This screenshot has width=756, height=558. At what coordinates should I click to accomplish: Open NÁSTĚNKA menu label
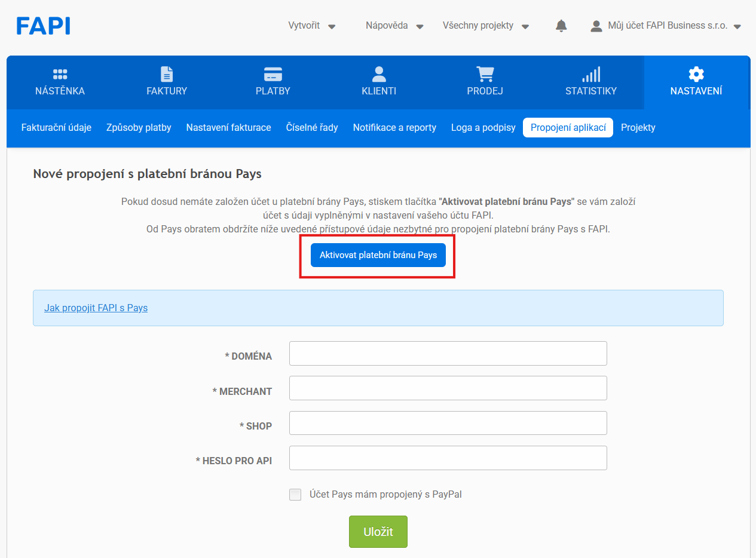pos(60,91)
